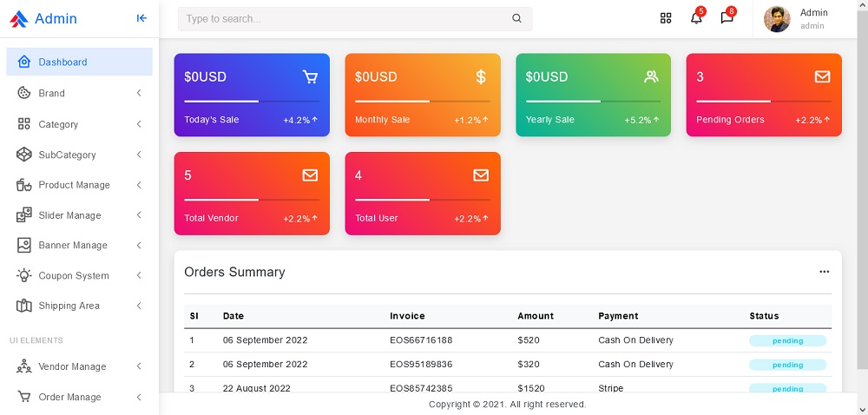The image size is (868, 415).
Task: Focus the Type to search field
Action: click(x=343, y=18)
